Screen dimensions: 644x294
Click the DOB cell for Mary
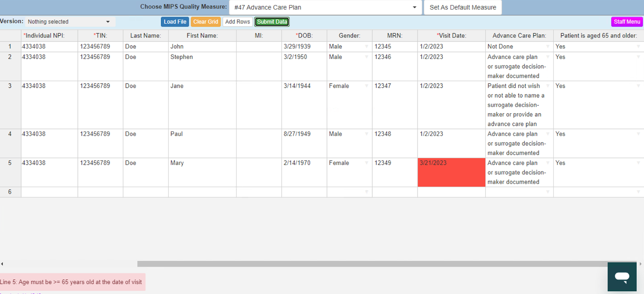click(304, 172)
